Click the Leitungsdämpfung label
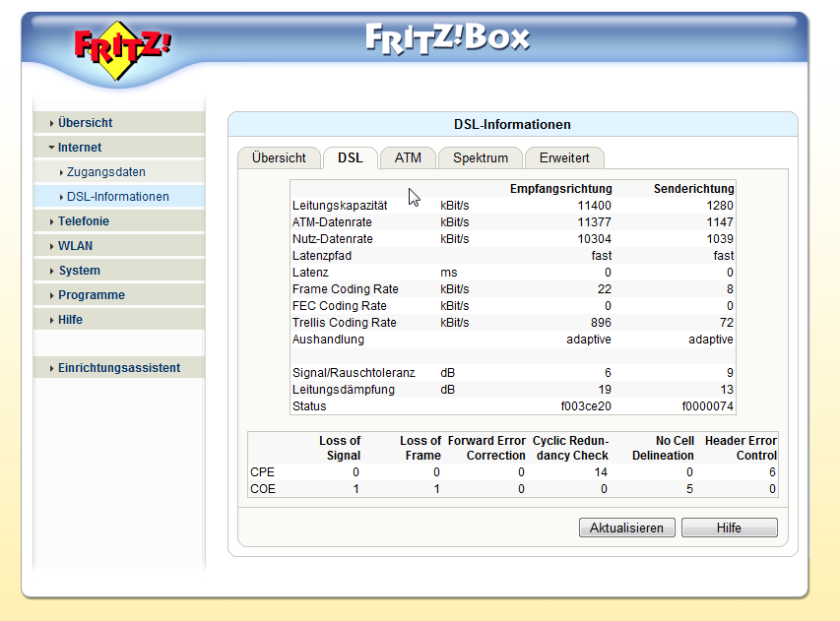 [x=344, y=389]
